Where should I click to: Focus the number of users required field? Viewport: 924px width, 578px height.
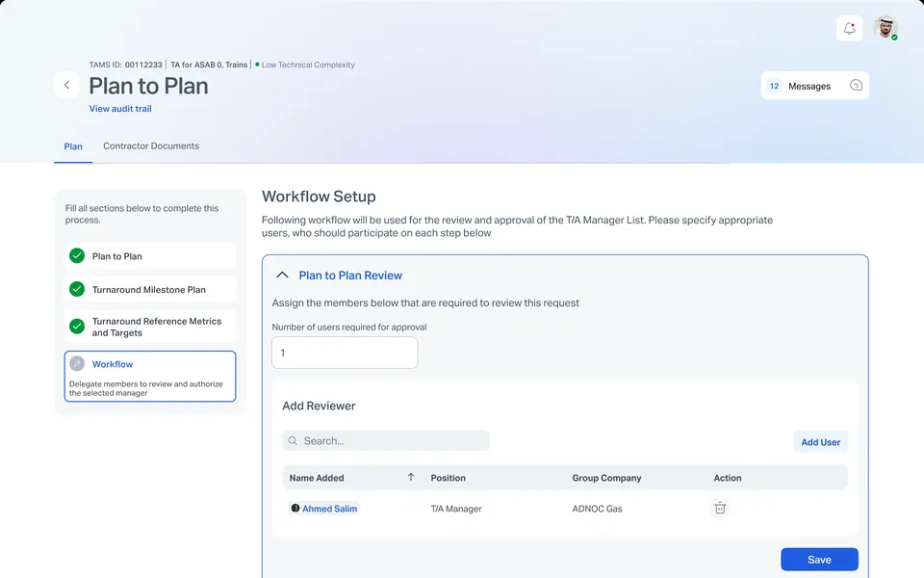tap(345, 353)
